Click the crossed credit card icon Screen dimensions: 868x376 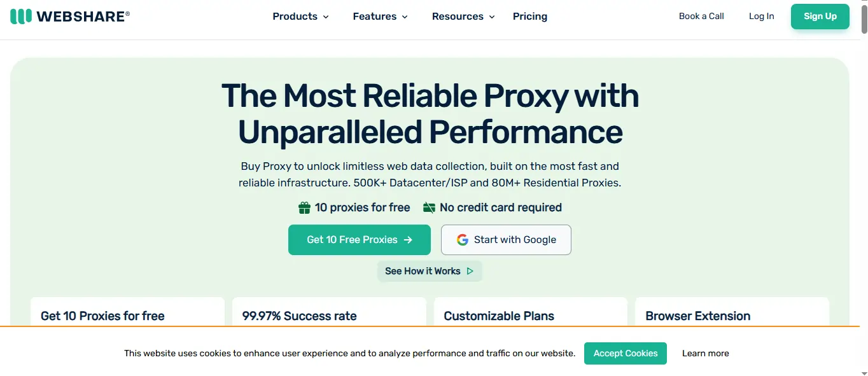click(x=429, y=207)
